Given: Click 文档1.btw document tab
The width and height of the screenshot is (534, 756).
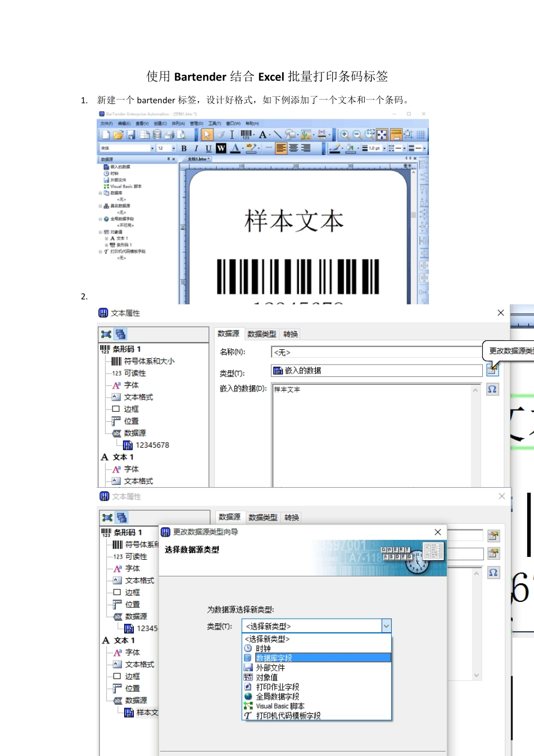Looking at the screenshot, I should pyautogui.click(x=198, y=159).
